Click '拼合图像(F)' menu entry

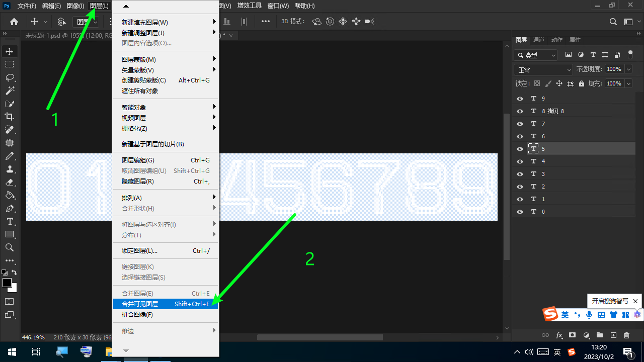coord(137,315)
